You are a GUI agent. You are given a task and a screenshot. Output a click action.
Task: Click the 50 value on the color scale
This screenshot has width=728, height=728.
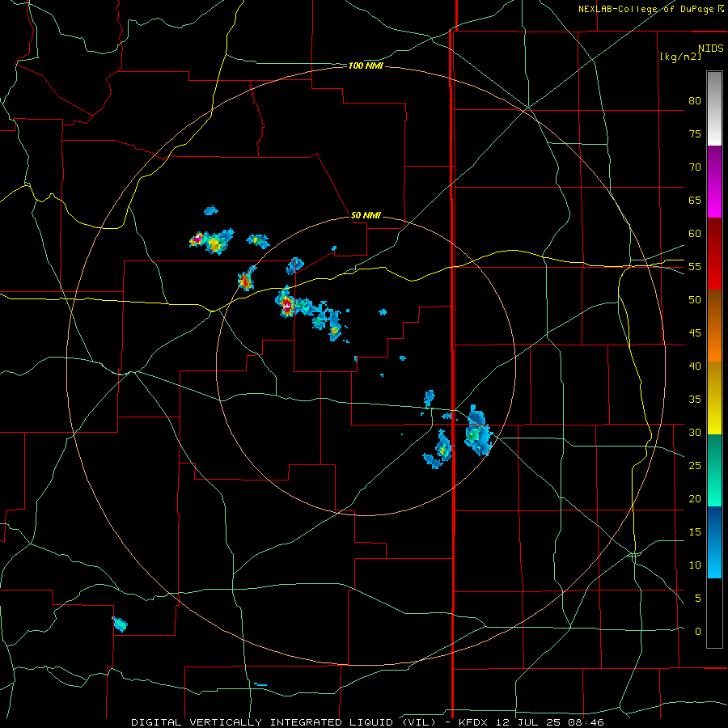click(x=695, y=299)
